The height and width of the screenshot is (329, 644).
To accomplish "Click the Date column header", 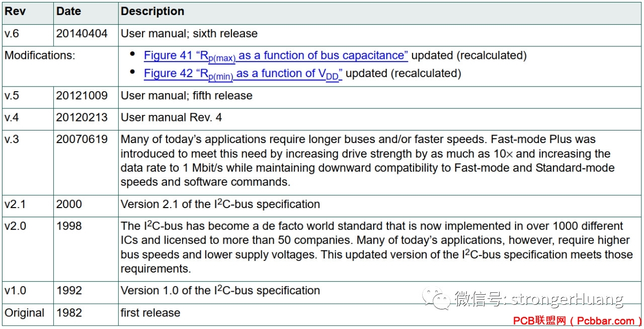I will point(86,11).
